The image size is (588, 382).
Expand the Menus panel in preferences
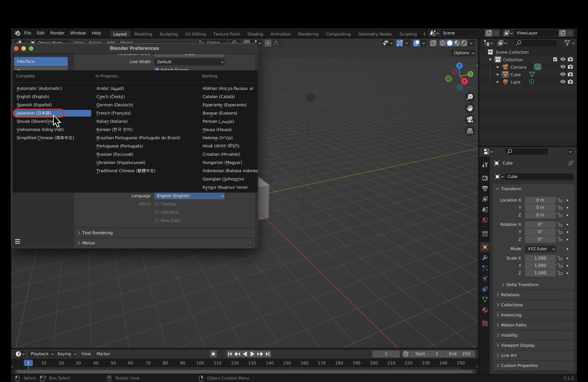point(164,243)
